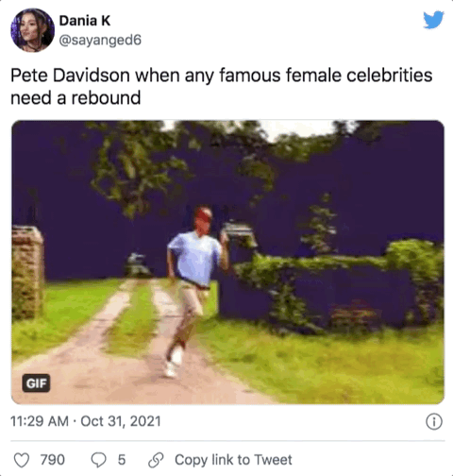Open the Twitter info circle icon
The image size is (453, 476).
click(434, 421)
